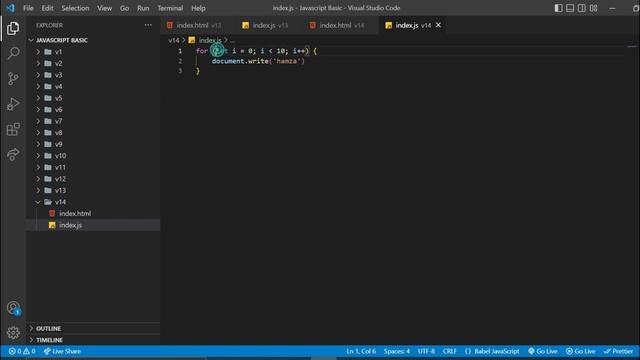
Task: Open the Search view in activity bar
Action: [13, 53]
